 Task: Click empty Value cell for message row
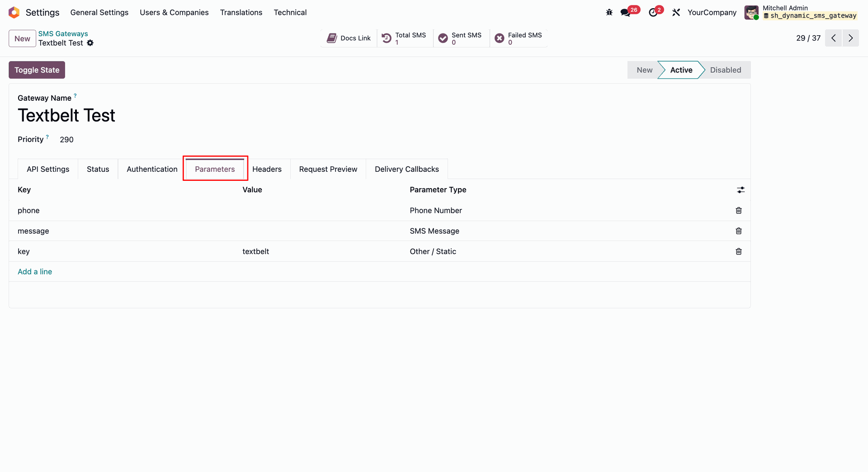tap(321, 231)
